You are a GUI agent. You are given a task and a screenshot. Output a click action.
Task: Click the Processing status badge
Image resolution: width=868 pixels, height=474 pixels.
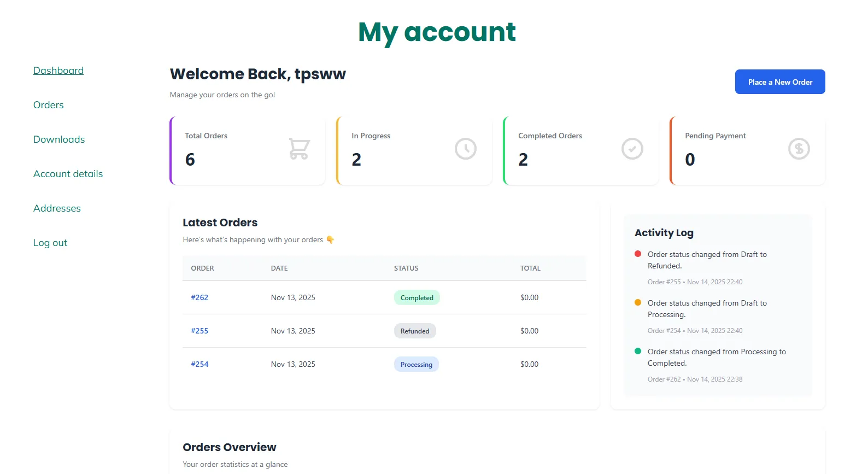pos(417,365)
